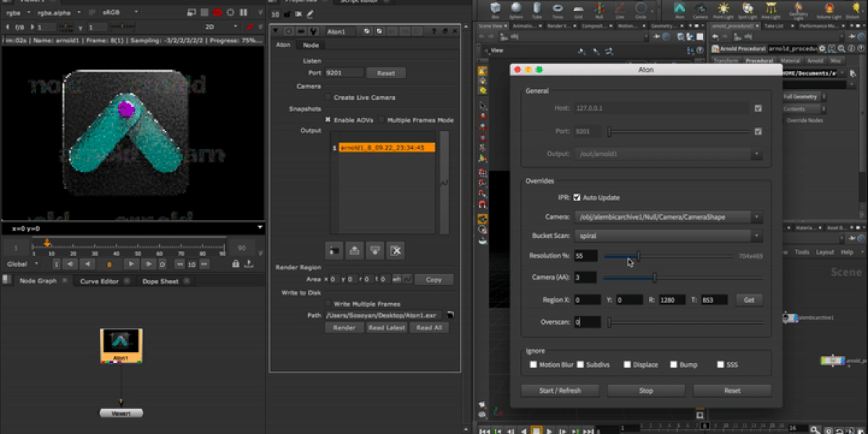Enable the Create Live Camera checkbox
868x434 pixels.
coord(328,97)
